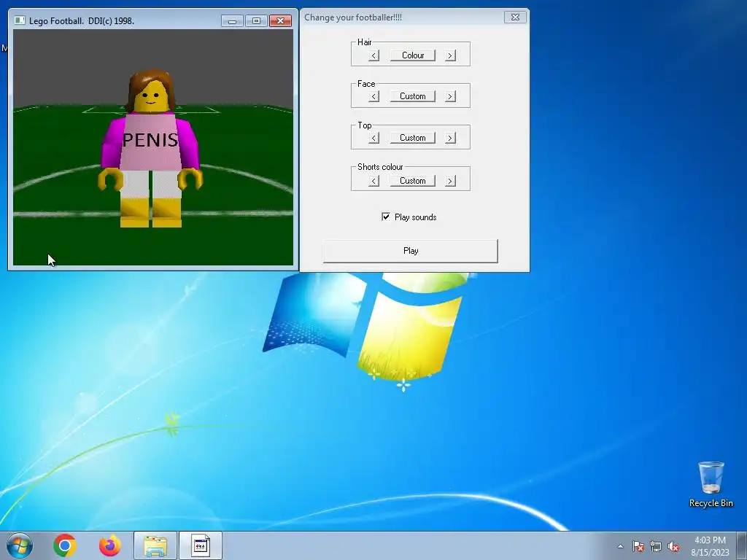Click the network status tray icon
Viewport: 747px width, 560px height.
coord(656,546)
